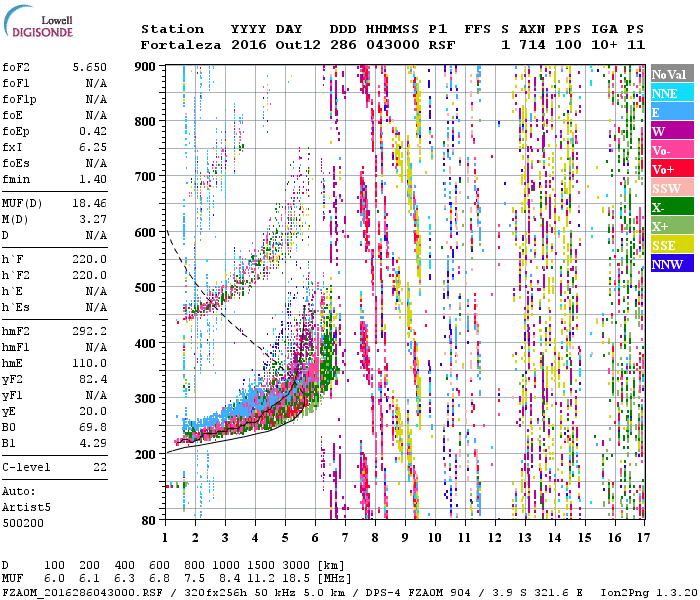Image resolution: width=700 pixels, height=600 pixels.
Task: Click the h`F2 value 220.0
Action: click(x=90, y=275)
